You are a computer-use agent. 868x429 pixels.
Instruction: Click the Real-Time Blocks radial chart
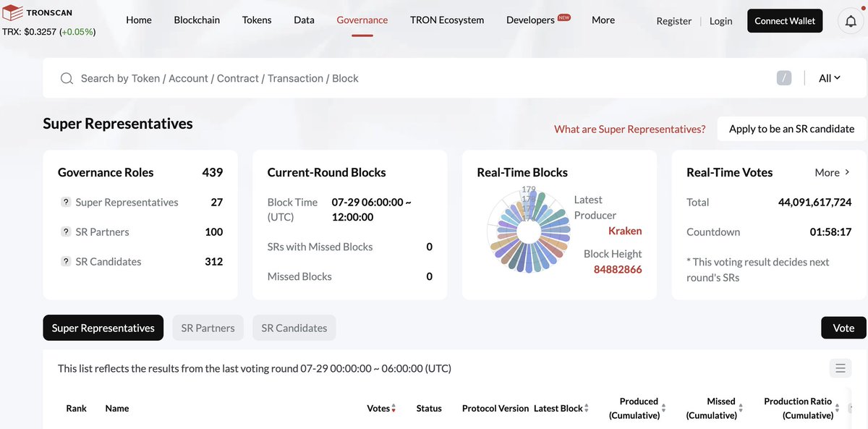[529, 232]
